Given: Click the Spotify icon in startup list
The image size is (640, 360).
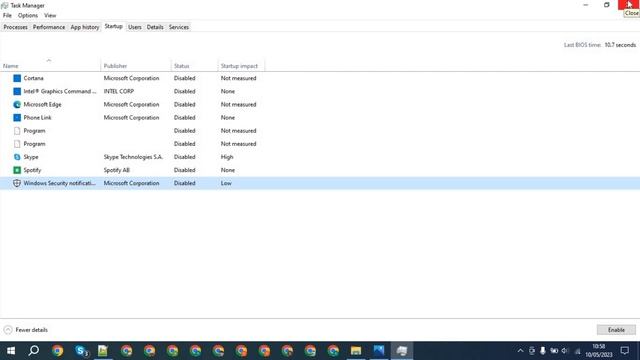Looking at the screenshot, I should 17,170.
